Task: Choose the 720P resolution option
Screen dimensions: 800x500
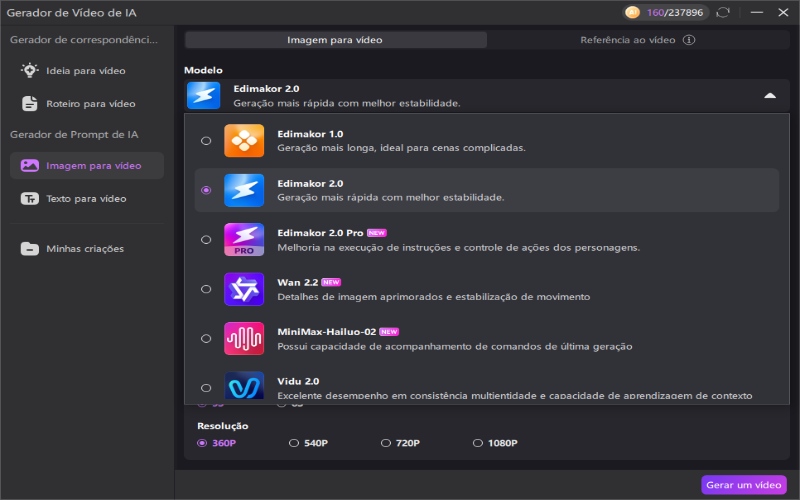Action: (386, 442)
